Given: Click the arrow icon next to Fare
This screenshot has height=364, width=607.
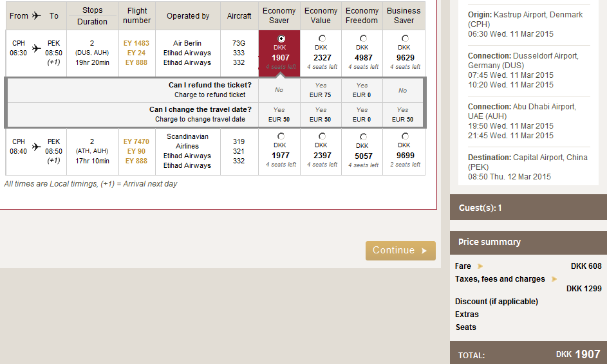Looking at the screenshot, I should pos(480,266).
